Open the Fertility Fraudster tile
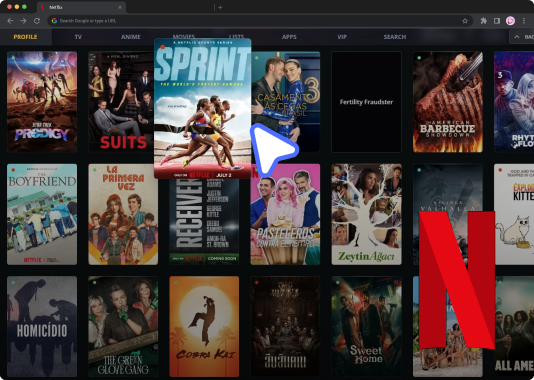534x380 pixels. point(366,102)
